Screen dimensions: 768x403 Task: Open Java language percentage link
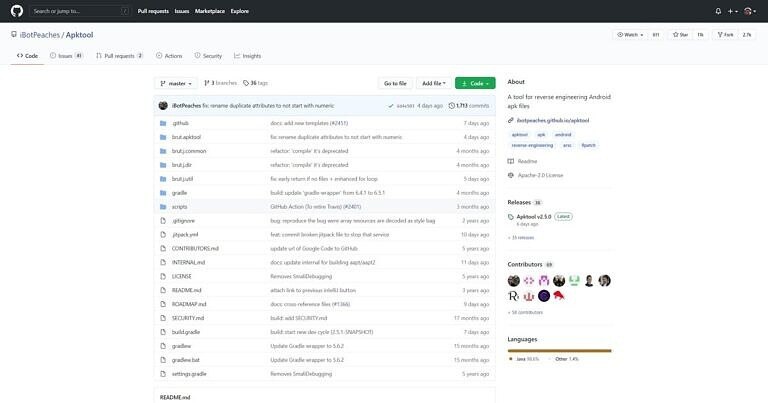point(525,359)
